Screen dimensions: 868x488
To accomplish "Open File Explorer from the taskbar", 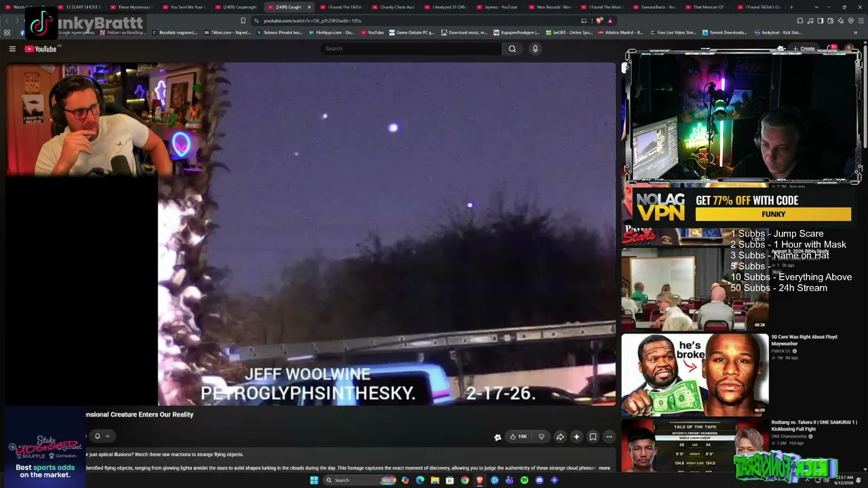I will coord(435,481).
